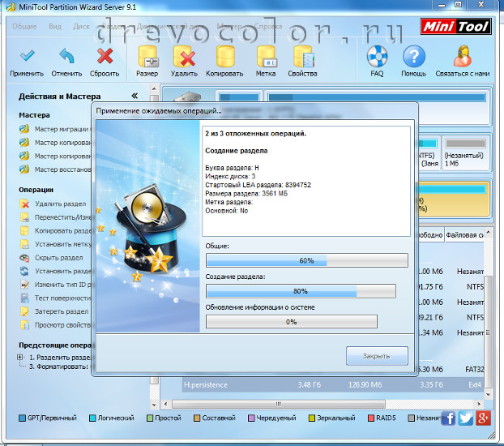Click the Общие 60% progress bar
Image resolution: width=504 pixels, height=446 pixels.
click(x=307, y=260)
